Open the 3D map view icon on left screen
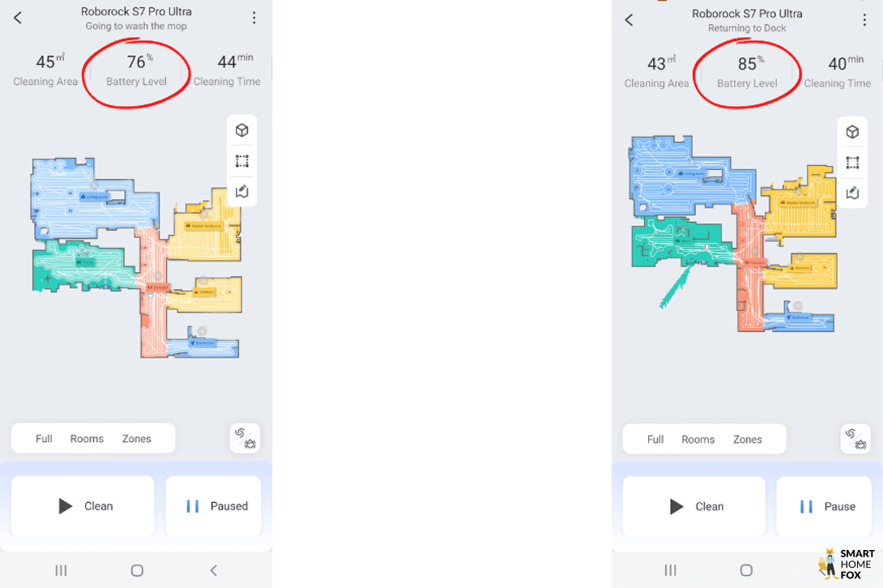Image resolution: width=883 pixels, height=588 pixels. [x=242, y=130]
